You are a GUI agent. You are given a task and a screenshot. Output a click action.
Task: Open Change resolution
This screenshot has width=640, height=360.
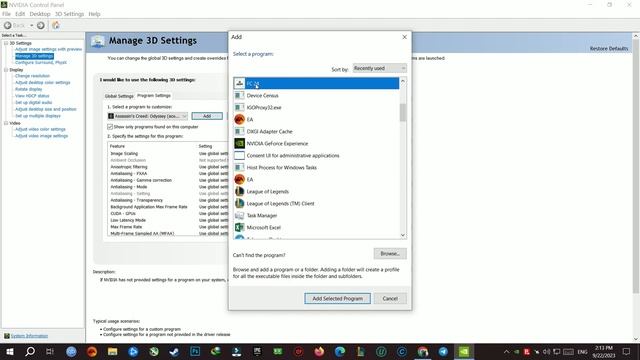coord(32,76)
